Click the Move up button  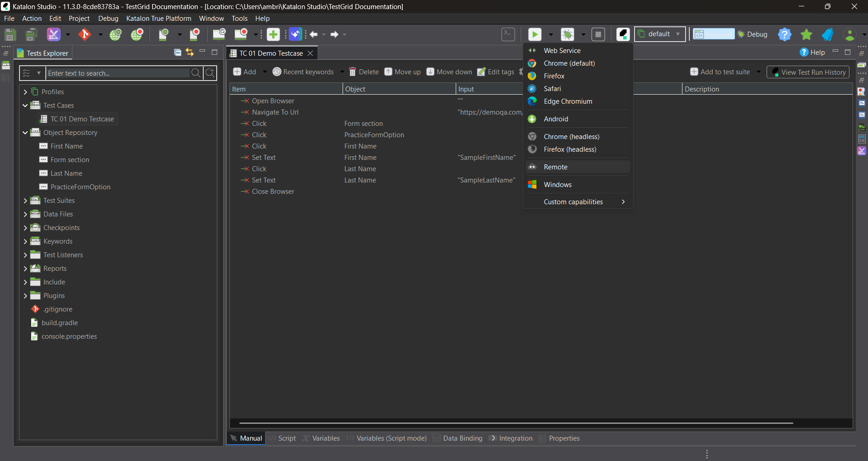coord(403,72)
